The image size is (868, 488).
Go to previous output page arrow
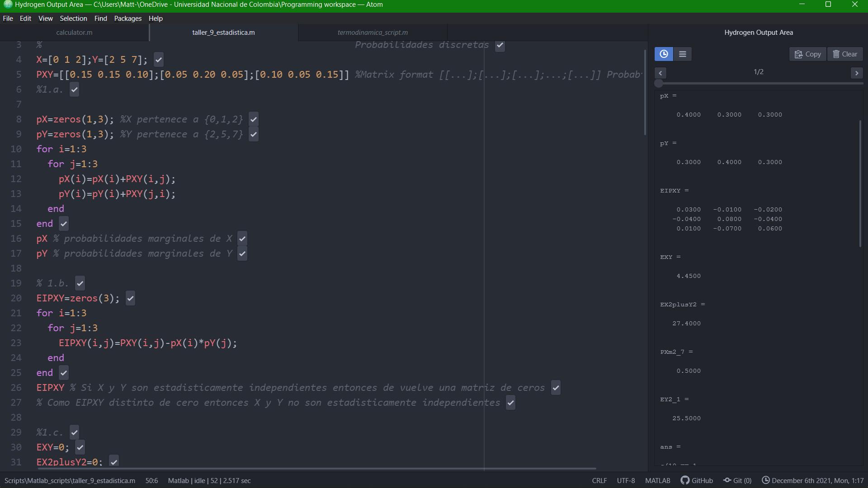[660, 73]
